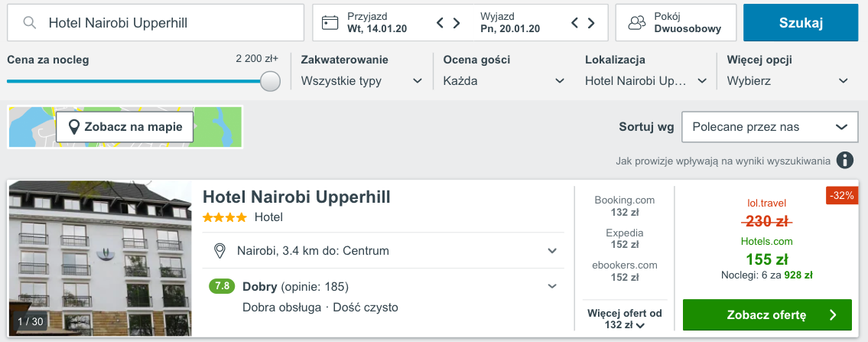Expand the guest rating reviews row

coord(551,287)
